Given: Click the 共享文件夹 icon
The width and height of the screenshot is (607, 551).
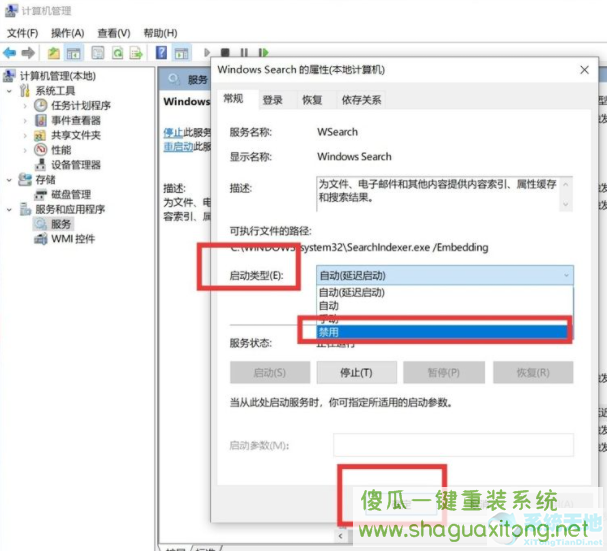Looking at the screenshot, I should click(x=40, y=136).
